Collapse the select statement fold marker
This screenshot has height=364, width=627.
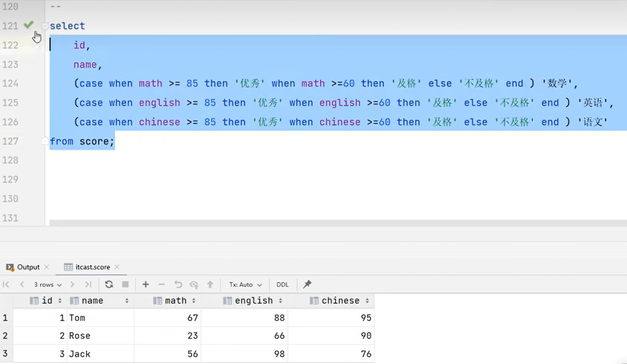pos(45,26)
